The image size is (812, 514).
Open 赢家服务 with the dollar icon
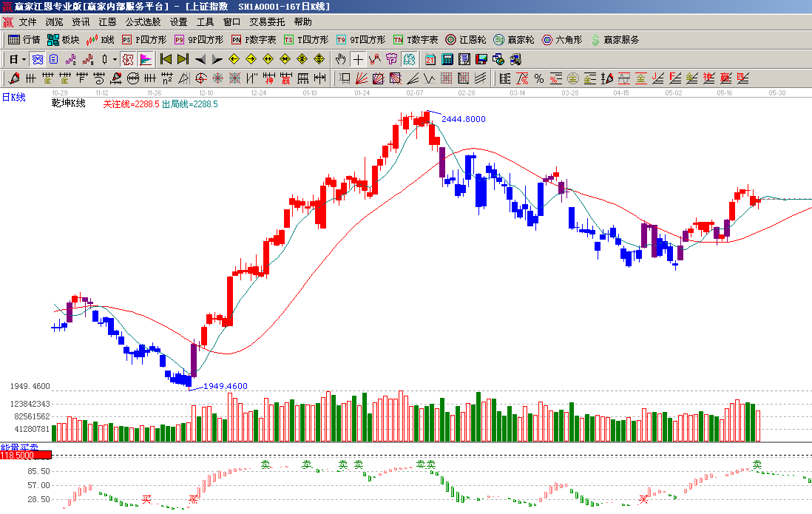point(614,40)
